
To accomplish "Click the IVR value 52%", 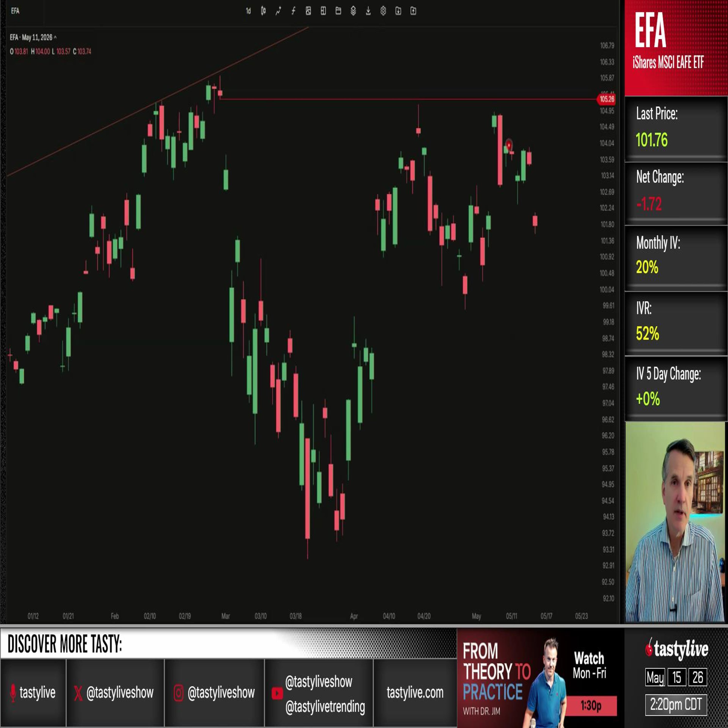I will click(647, 333).
